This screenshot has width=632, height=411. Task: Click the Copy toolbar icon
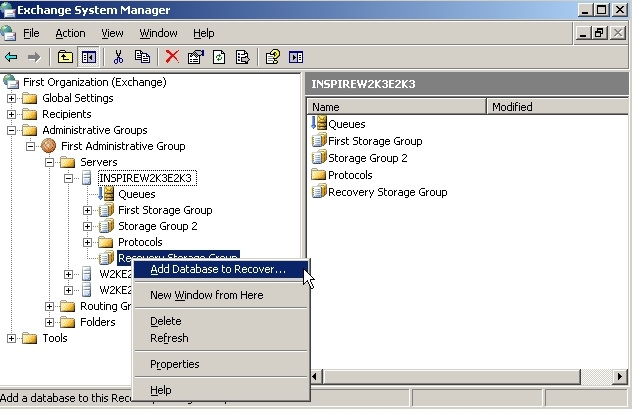(142, 57)
